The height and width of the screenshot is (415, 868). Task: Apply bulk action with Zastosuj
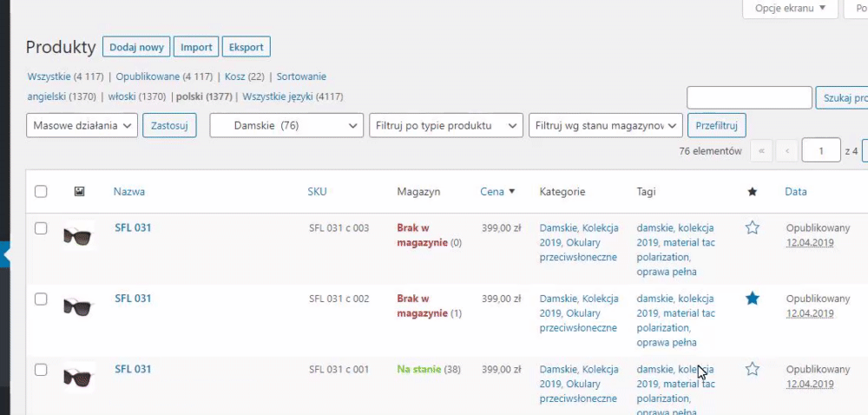coord(169,126)
